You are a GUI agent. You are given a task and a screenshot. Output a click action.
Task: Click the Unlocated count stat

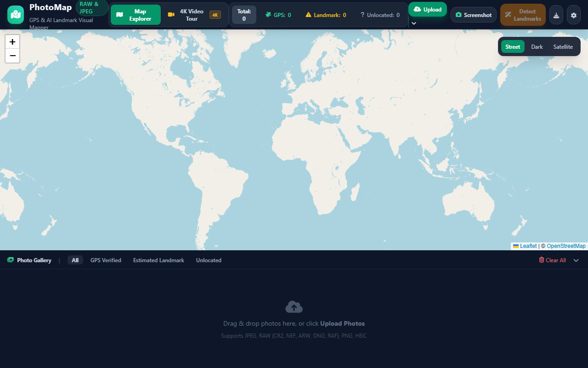coord(379,15)
